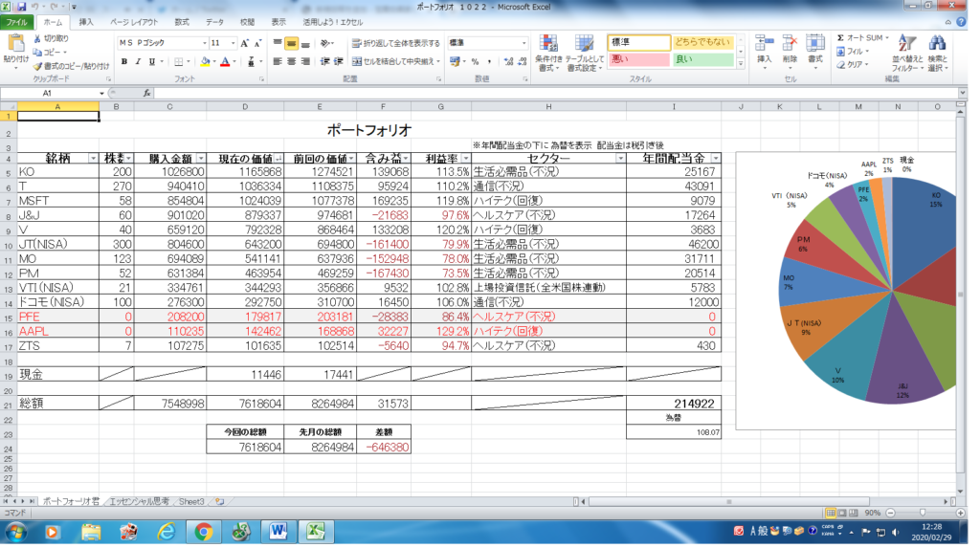Apply comma style number format

coord(489,61)
